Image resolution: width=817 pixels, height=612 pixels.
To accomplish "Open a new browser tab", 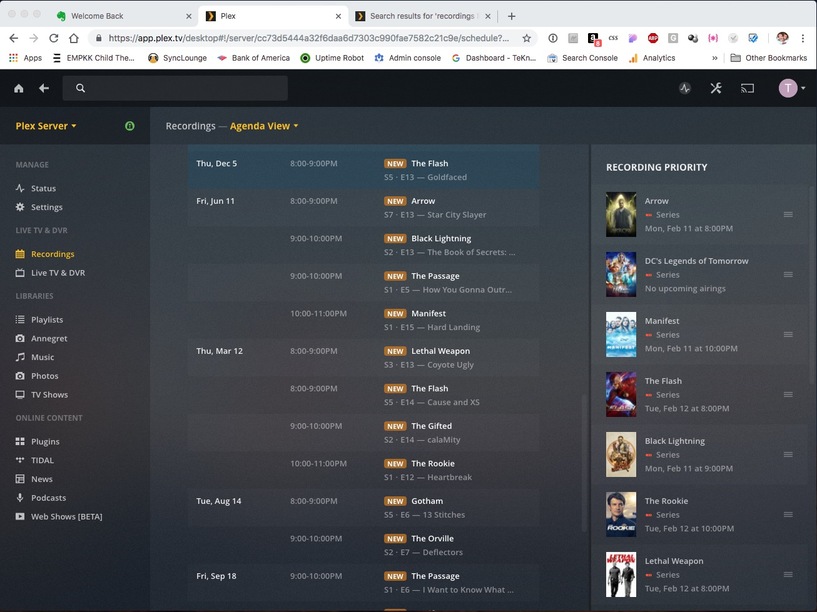I will pos(511,16).
